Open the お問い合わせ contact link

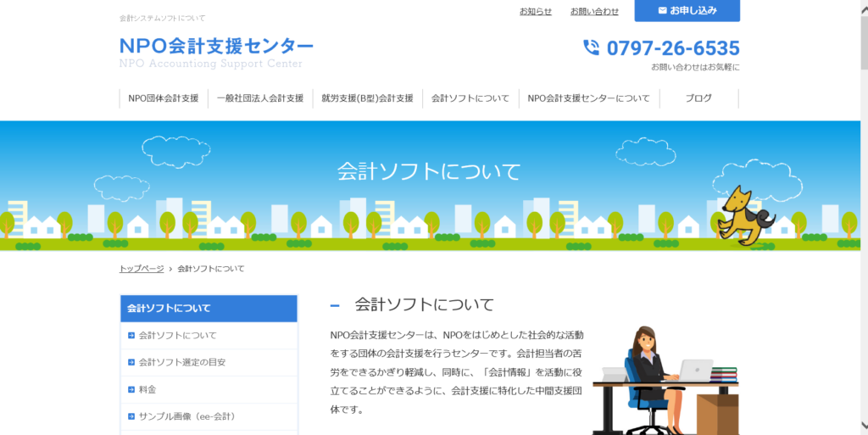pyautogui.click(x=594, y=11)
